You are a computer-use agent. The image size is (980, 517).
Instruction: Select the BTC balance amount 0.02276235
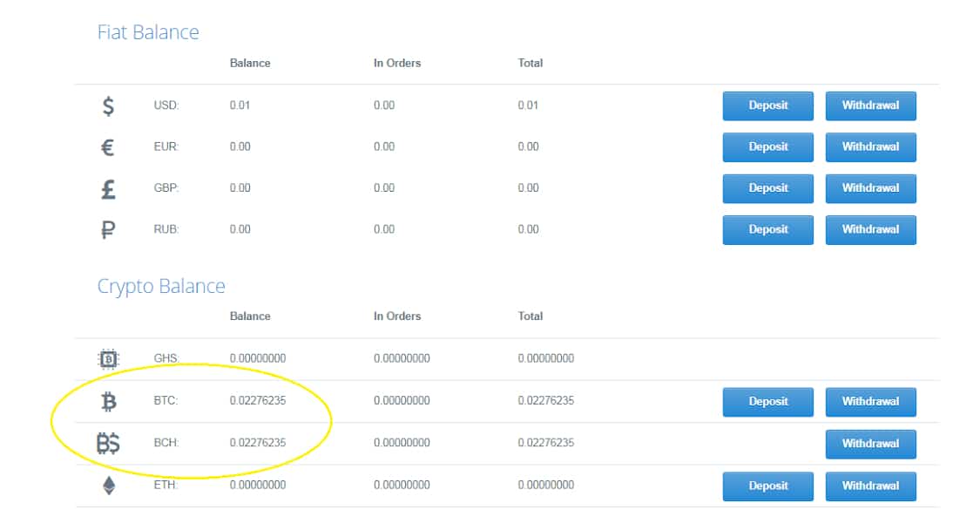258,401
